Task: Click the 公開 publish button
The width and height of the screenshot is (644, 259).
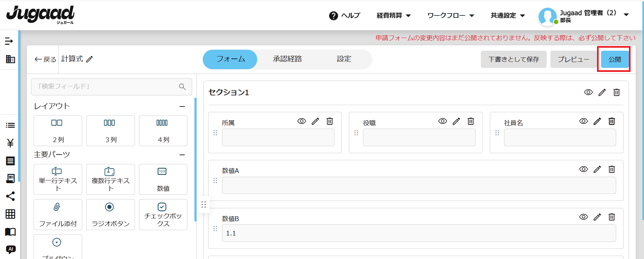Action: [x=614, y=59]
